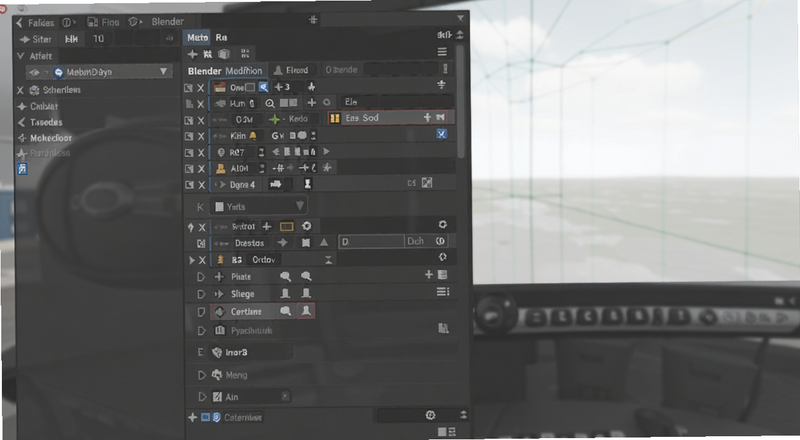Click the magnifier icon in Hum row

click(270, 104)
